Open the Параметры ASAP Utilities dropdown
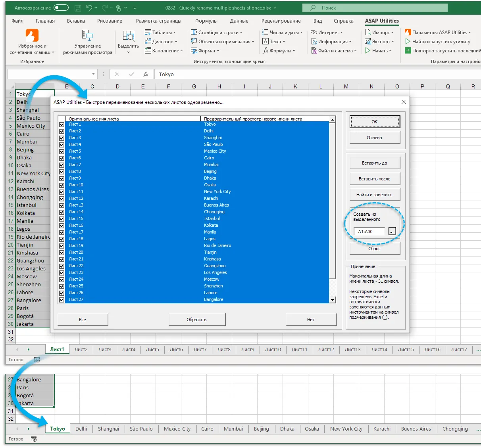This screenshot has width=481, height=448. (438, 33)
